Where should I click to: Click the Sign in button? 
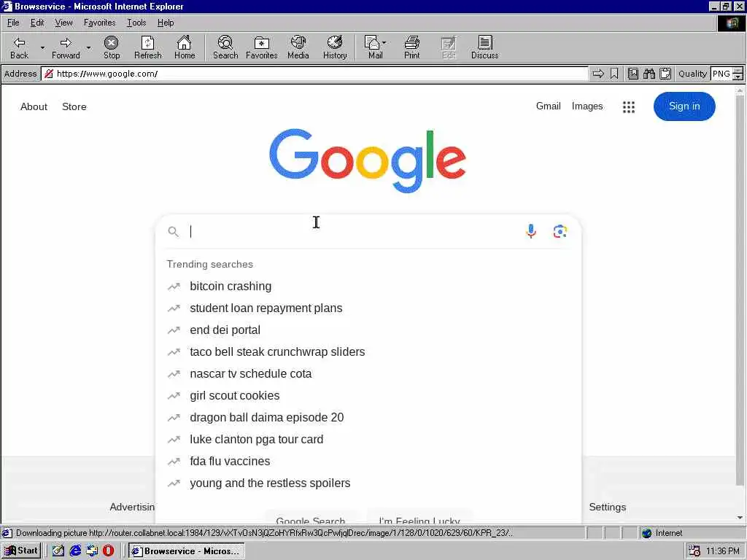pos(684,106)
